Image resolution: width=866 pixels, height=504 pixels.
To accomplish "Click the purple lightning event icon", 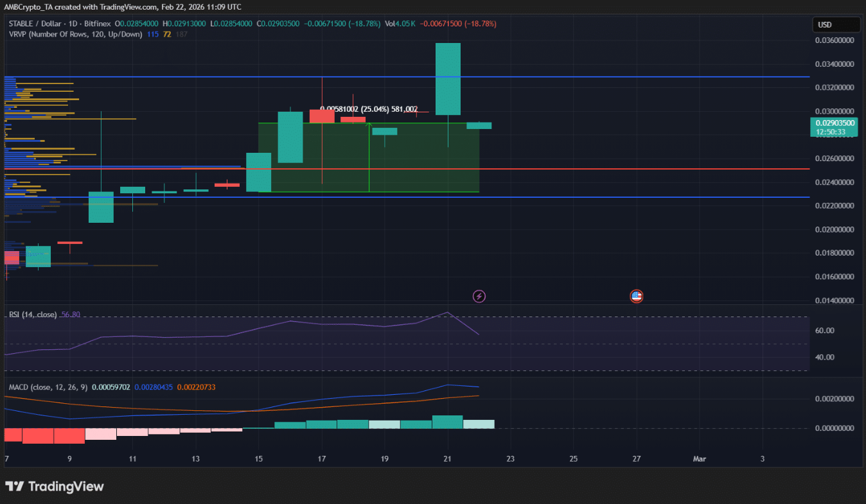I will coord(479,296).
